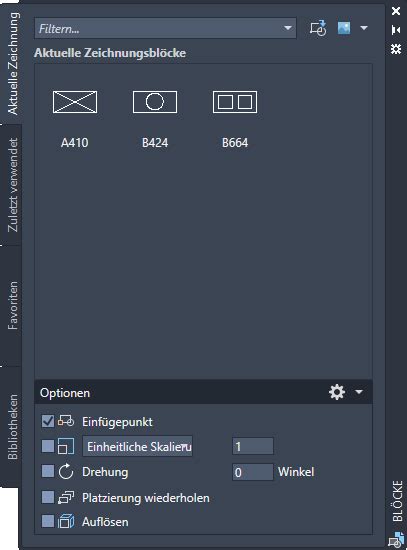Click the Auflösen label
This screenshot has width=407, height=550.
[x=105, y=522]
